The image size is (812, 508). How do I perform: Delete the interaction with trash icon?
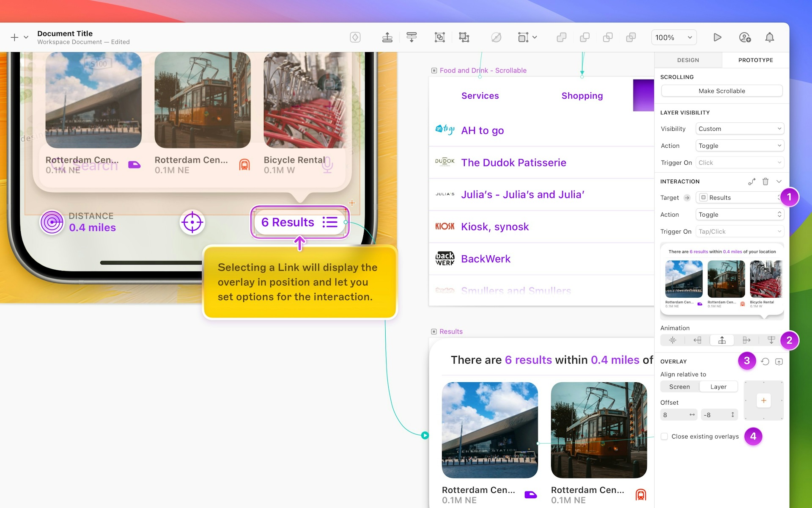pyautogui.click(x=765, y=182)
